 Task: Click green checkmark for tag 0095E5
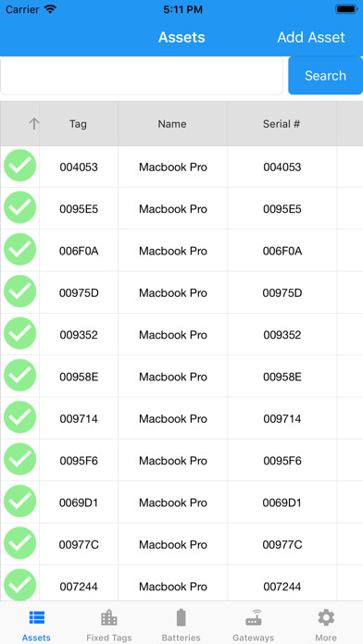pyautogui.click(x=19, y=207)
